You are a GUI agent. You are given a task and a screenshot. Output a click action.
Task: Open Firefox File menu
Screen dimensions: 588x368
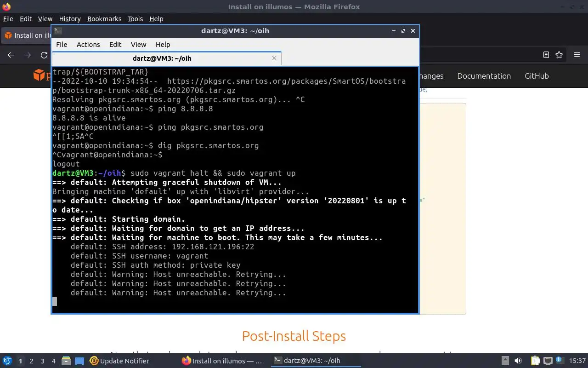click(8, 19)
